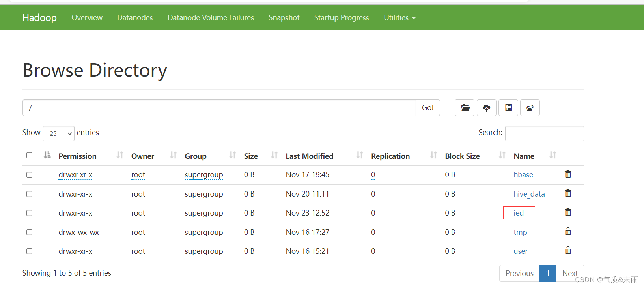This screenshot has width=644, height=287.
Task: Open the Startup Progress tab
Action: coord(342,18)
